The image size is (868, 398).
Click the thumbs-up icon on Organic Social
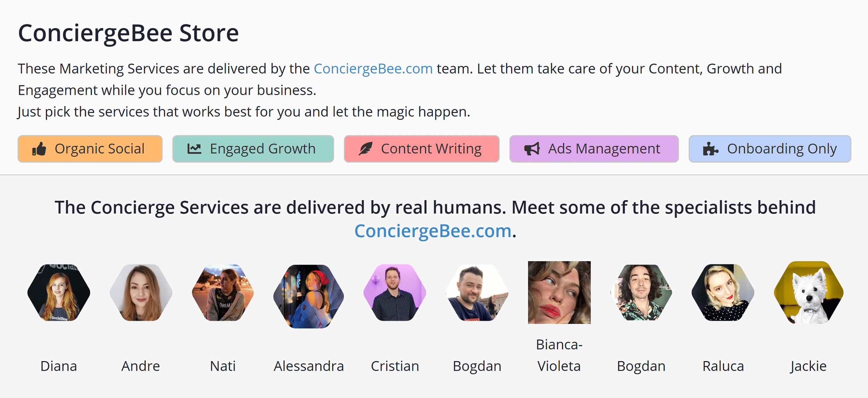(39, 149)
